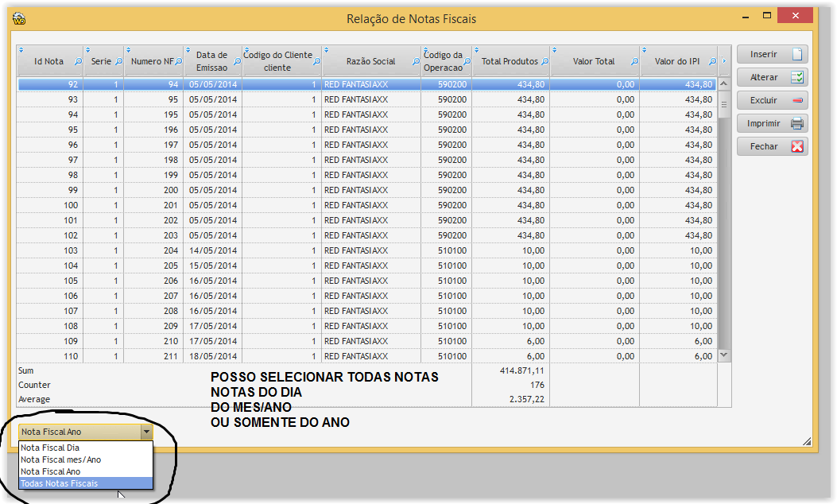Click the scroll up arrow of the table
Screen dimensions: 837x504
point(724,83)
